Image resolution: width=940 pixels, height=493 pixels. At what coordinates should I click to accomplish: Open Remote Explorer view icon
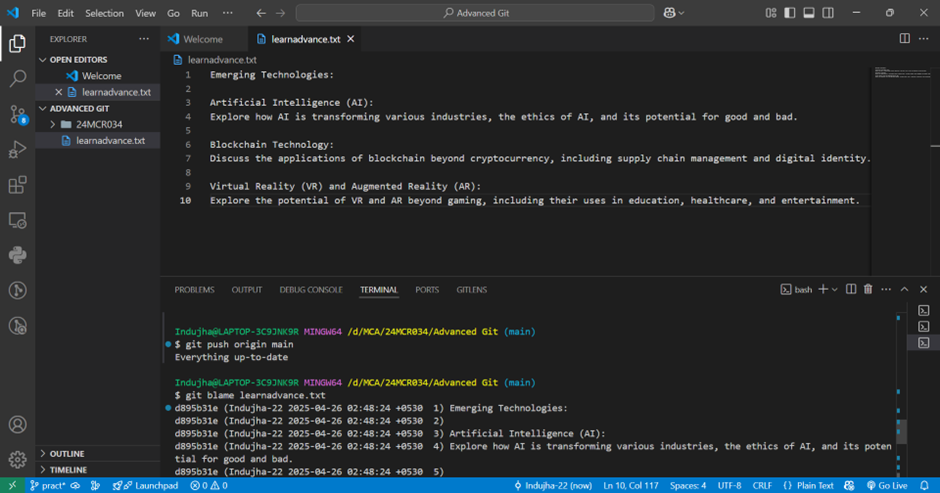(17, 220)
